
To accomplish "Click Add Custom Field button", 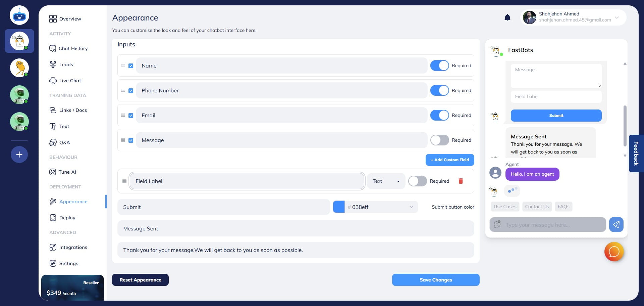I will pos(449,160).
